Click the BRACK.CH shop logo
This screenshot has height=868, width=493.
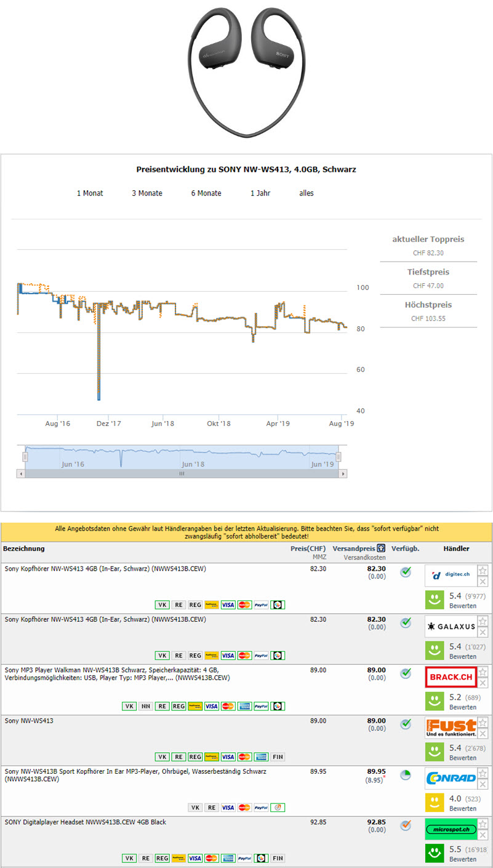(x=451, y=677)
